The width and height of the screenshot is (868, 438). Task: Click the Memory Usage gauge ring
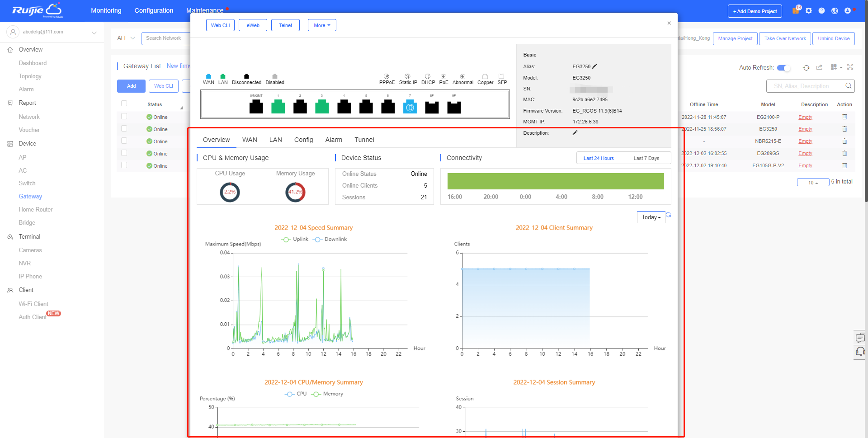[295, 192]
